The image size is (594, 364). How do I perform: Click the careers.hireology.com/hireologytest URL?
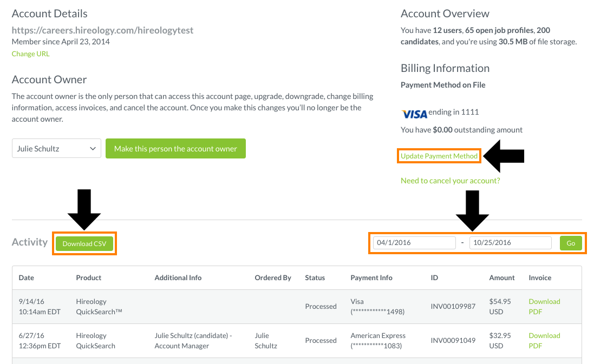pyautogui.click(x=102, y=30)
